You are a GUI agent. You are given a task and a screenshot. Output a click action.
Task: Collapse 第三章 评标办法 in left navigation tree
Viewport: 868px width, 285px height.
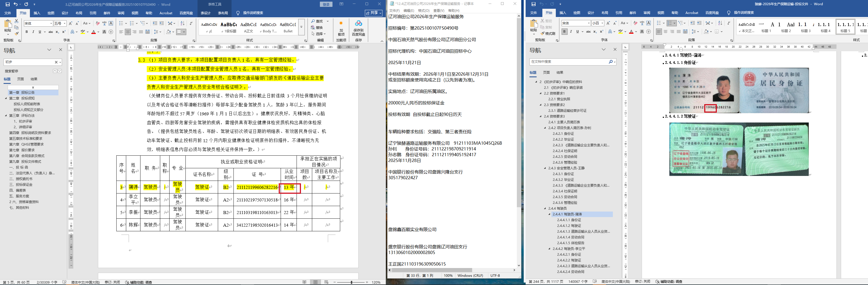click(6, 115)
